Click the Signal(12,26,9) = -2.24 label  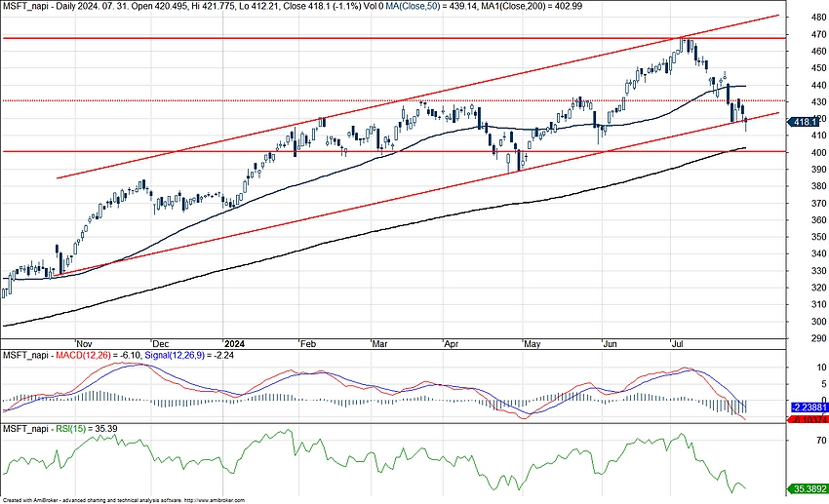click(189, 355)
